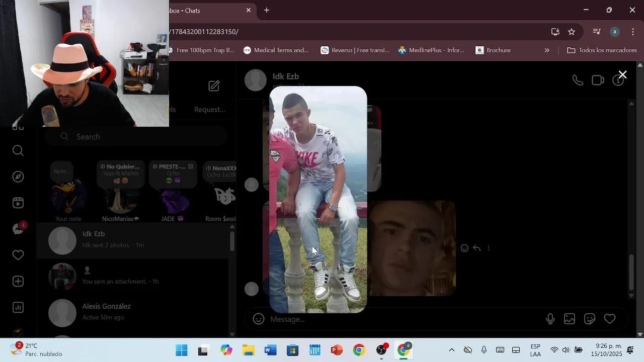
Task: Open Chrome profile 'a' avatar
Action: 615,32
